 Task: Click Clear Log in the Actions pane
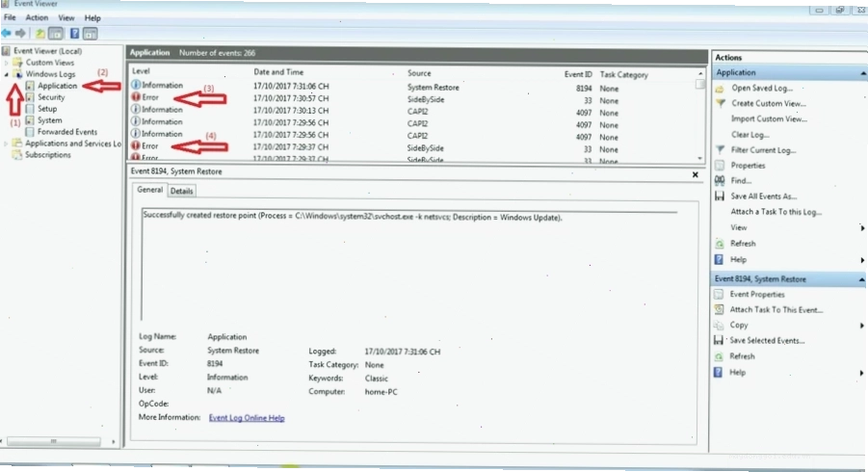pos(750,135)
